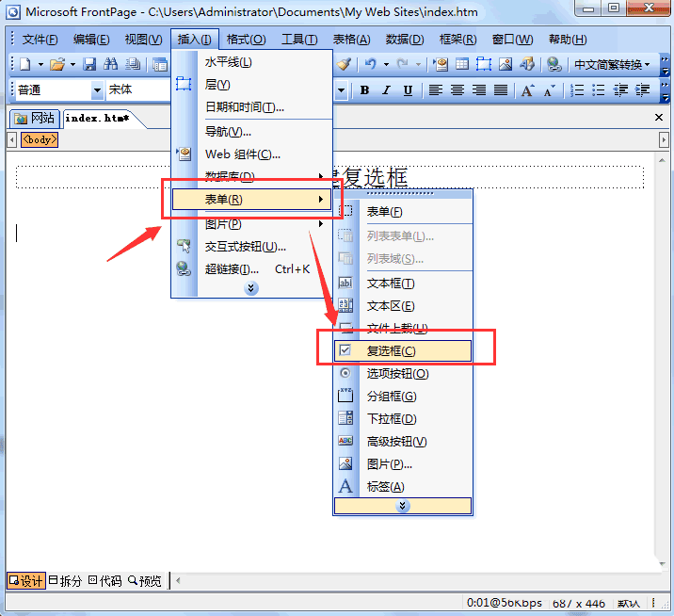Click the 宋体 font box
The width and height of the screenshot is (674, 616).
(x=138, y=89)
